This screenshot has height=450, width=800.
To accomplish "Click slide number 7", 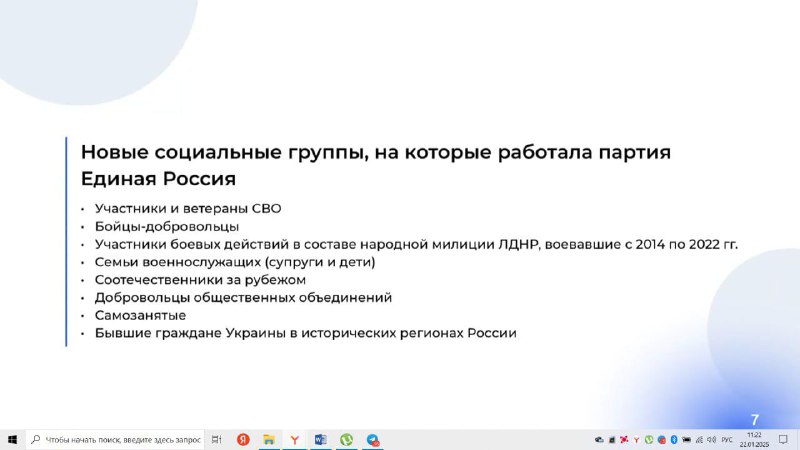I will (x=755, y=419).
